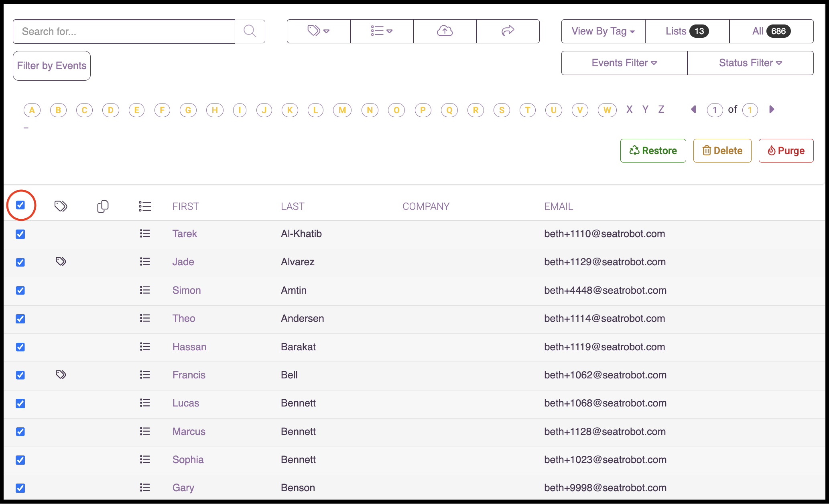Filter contacts by letter M
Image resolution: width=829 pixels, height=504 pixels.
tap(342, 110)
